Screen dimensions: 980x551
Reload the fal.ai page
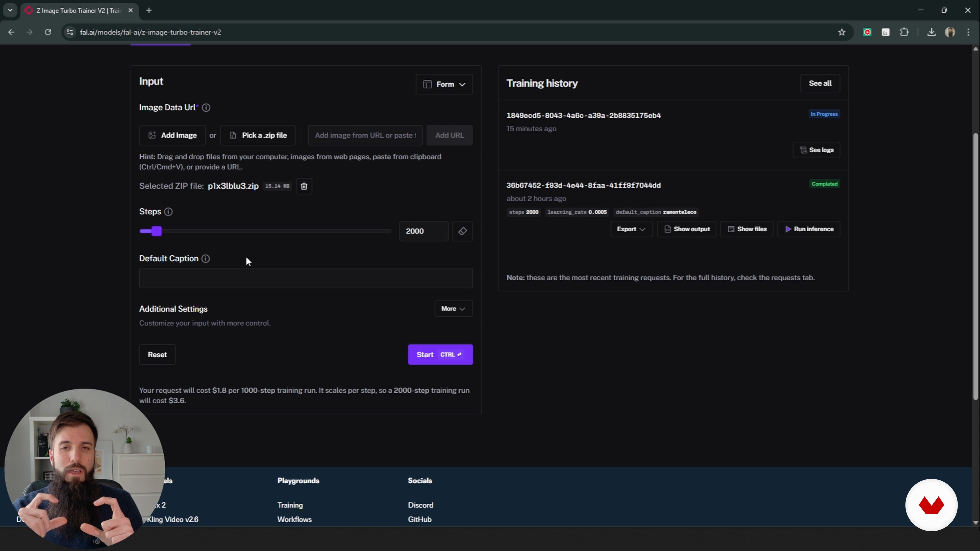[x=48, y=32]
